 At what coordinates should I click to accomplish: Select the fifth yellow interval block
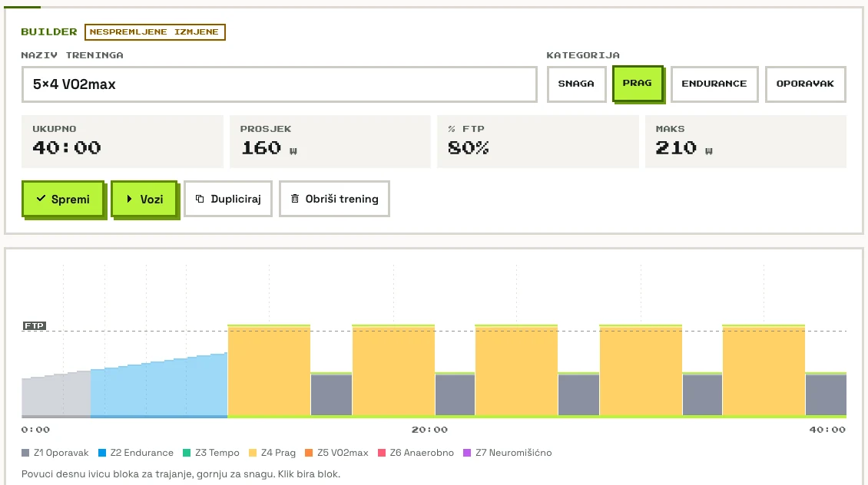tap(764, 371)
